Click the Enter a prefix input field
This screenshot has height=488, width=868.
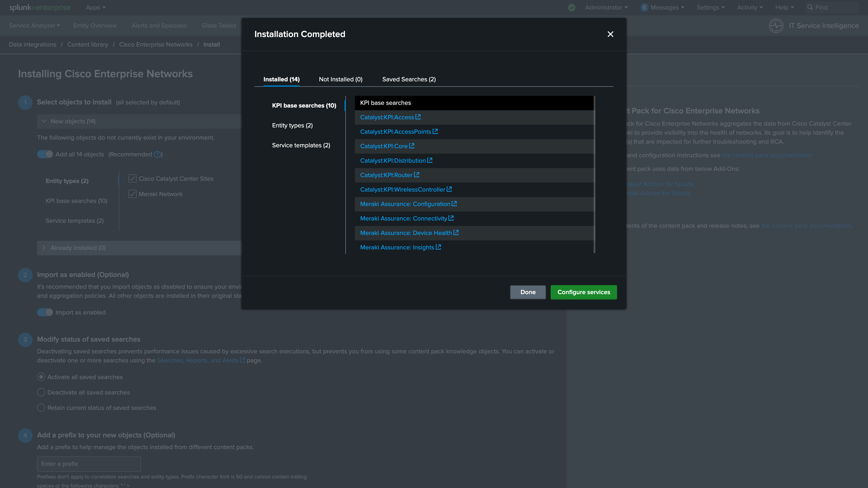coord(89,464)
